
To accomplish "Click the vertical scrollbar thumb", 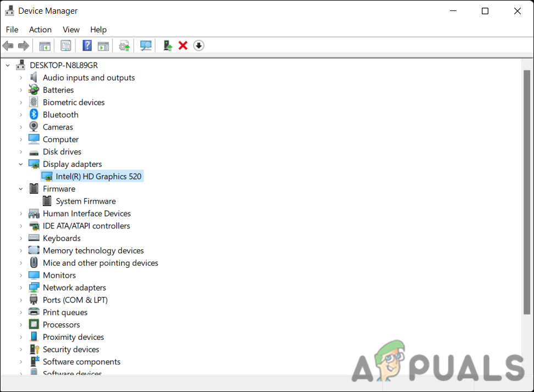I will click(527, 192).
